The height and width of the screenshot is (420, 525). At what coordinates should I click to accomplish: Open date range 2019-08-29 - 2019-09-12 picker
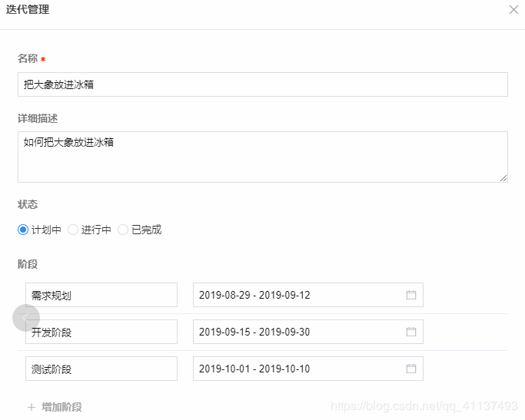click(x=308, y=295)
